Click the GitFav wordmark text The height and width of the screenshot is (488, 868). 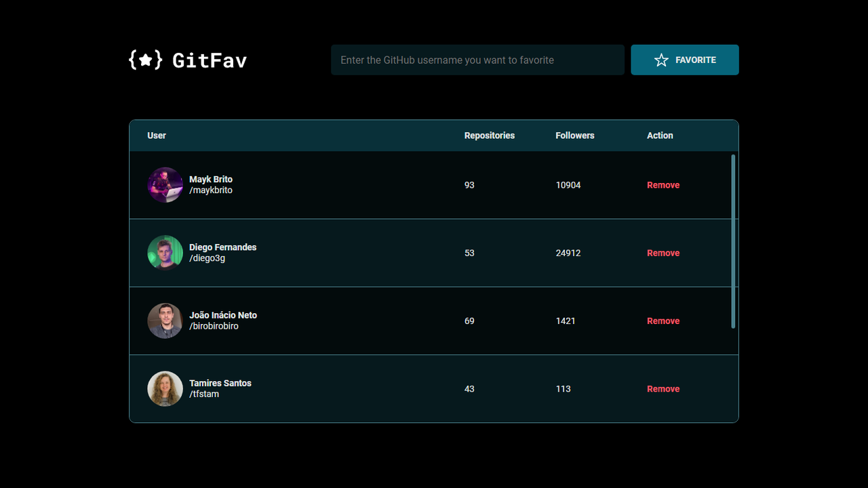(210, 60)
